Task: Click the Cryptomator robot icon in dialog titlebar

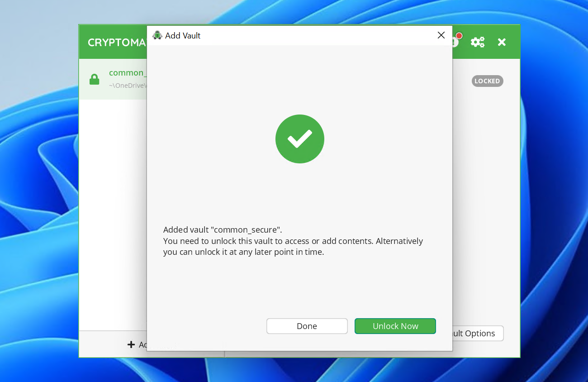Action: 157,35
